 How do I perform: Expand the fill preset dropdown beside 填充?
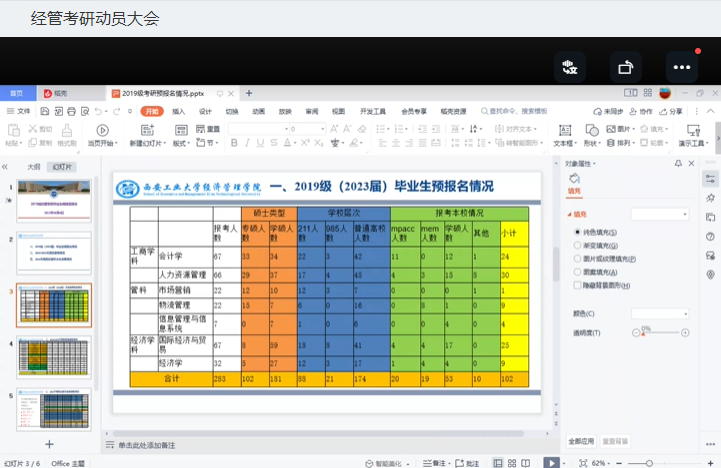(x=660, y=214)
